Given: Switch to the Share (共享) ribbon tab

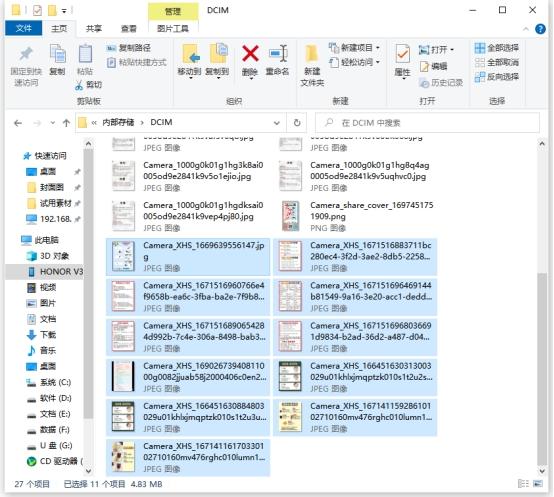Looking at the screenshot, I should (94, 29).
